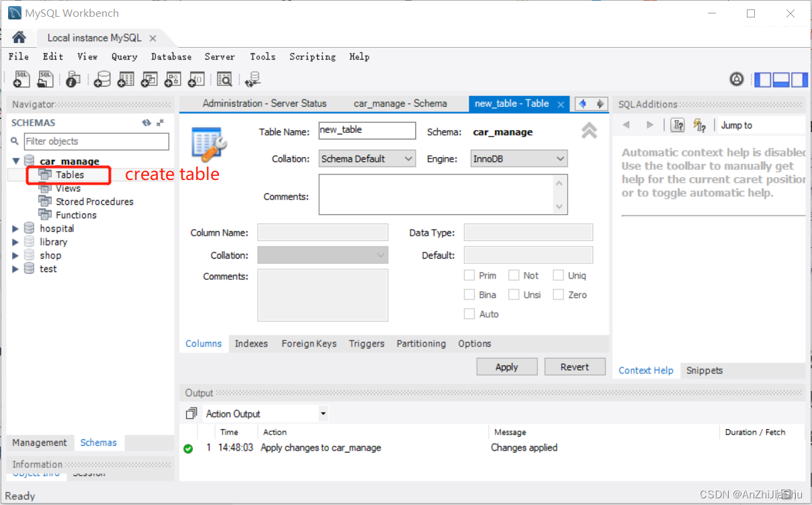Image resolution: width=812 pixels, height=505 pixels.
Task: Click the create new view icon
Action: click(149, 79)
